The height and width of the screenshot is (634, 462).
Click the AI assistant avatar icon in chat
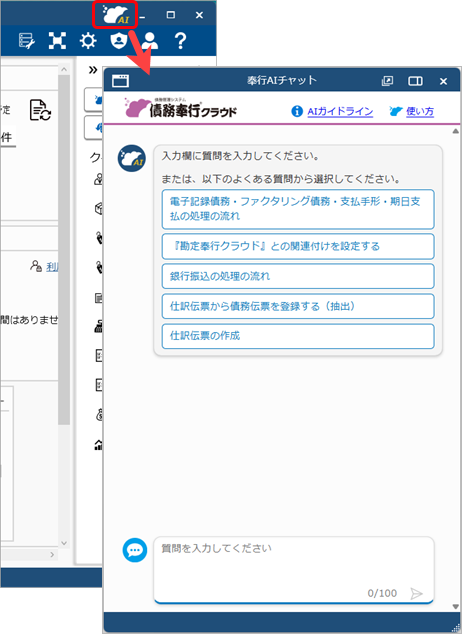point(132,158)
